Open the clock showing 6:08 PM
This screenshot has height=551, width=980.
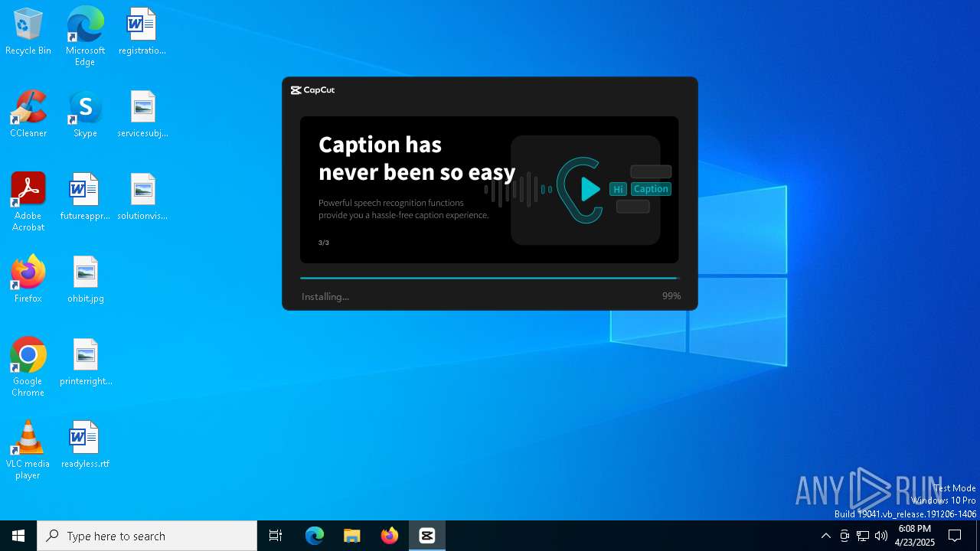914,536
